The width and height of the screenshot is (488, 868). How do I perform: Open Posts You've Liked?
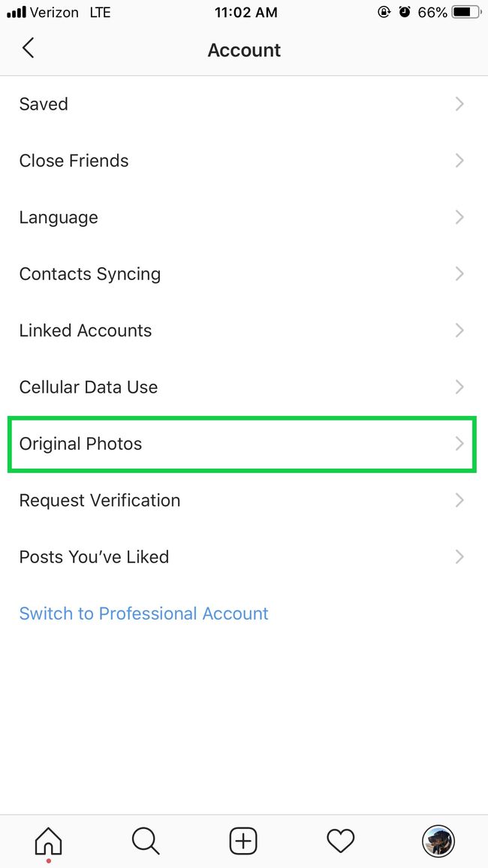point(93,556)
